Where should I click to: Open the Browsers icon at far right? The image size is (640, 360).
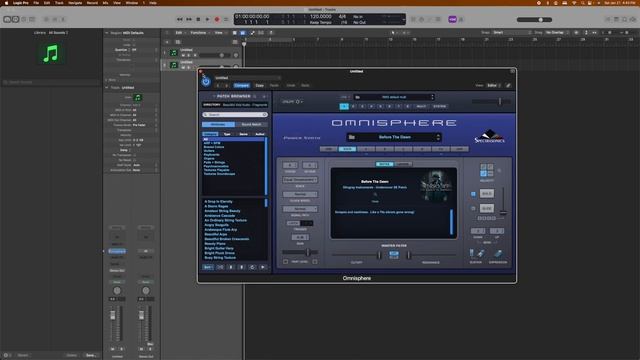coord(633,19)
